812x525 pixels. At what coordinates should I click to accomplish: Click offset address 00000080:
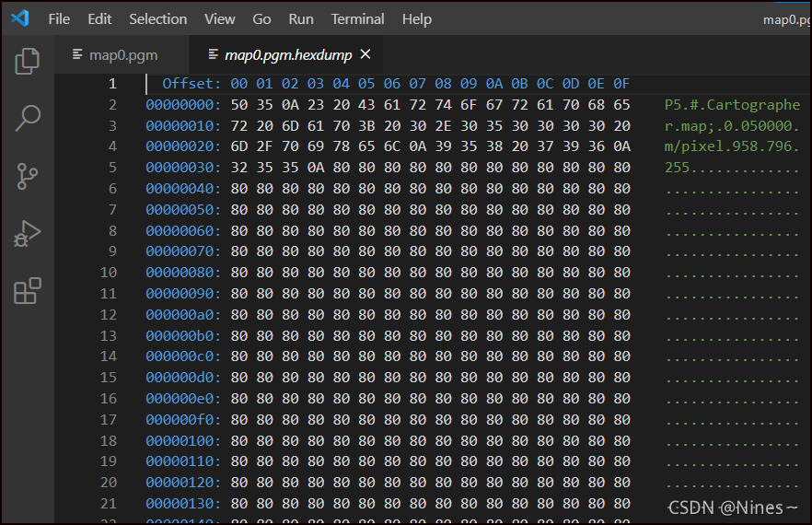tap(183, 272)
